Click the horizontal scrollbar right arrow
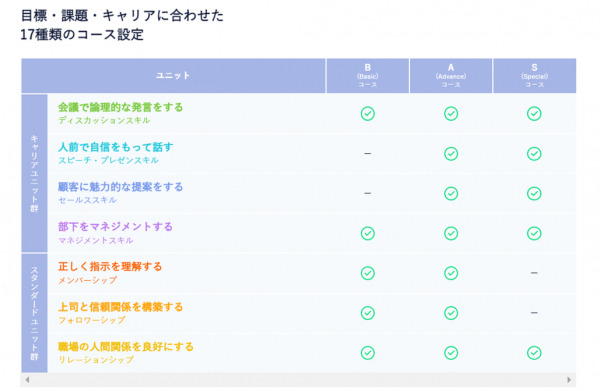600x391 pixels. pyautogui.click(x=569, y=380)
